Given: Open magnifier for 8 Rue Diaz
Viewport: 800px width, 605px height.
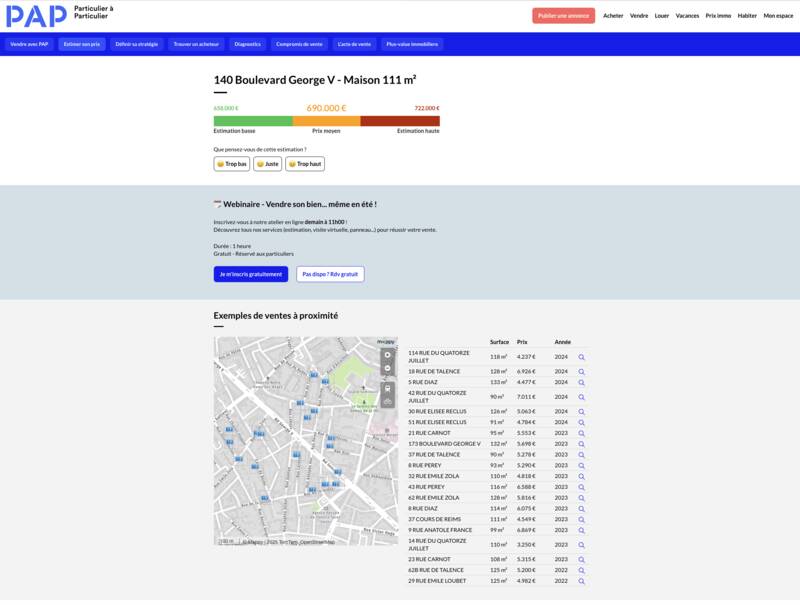Looking at the screenshot, I should 581,509.
